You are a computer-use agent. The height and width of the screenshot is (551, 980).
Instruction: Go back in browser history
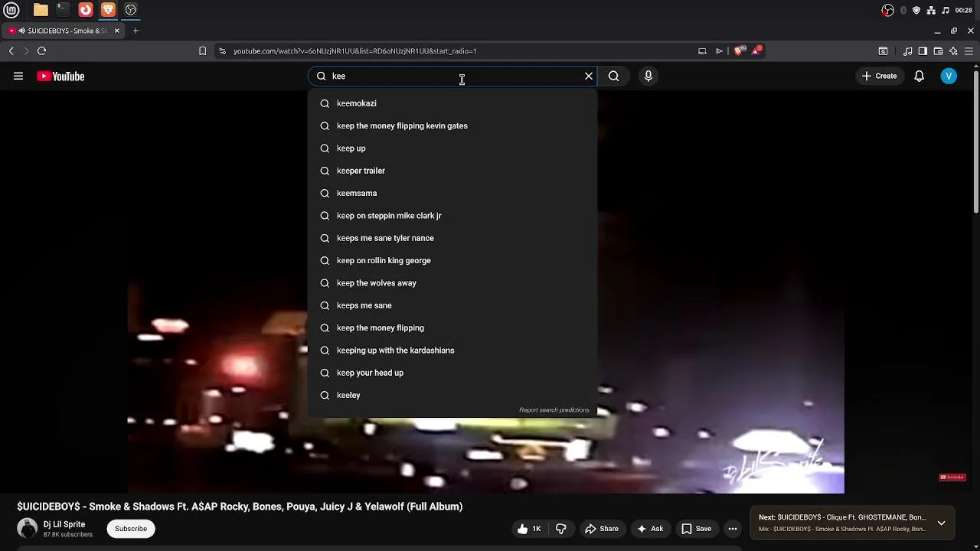click(x=11, y=51)
